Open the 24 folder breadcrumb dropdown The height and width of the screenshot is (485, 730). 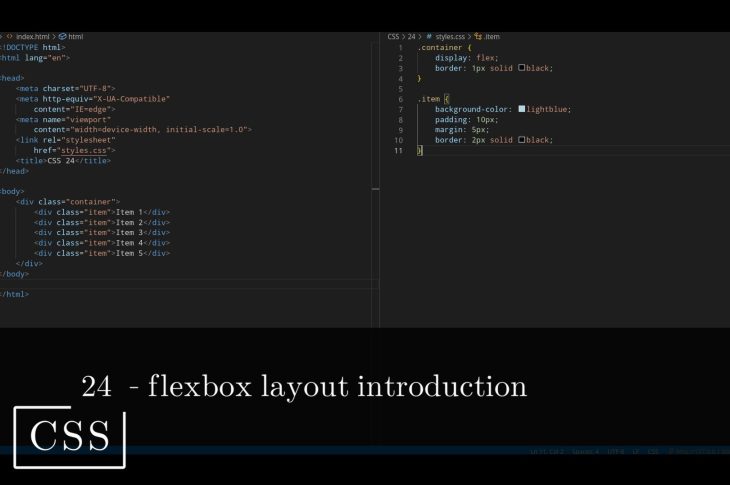pyautogui.click(x=411, y=36)
